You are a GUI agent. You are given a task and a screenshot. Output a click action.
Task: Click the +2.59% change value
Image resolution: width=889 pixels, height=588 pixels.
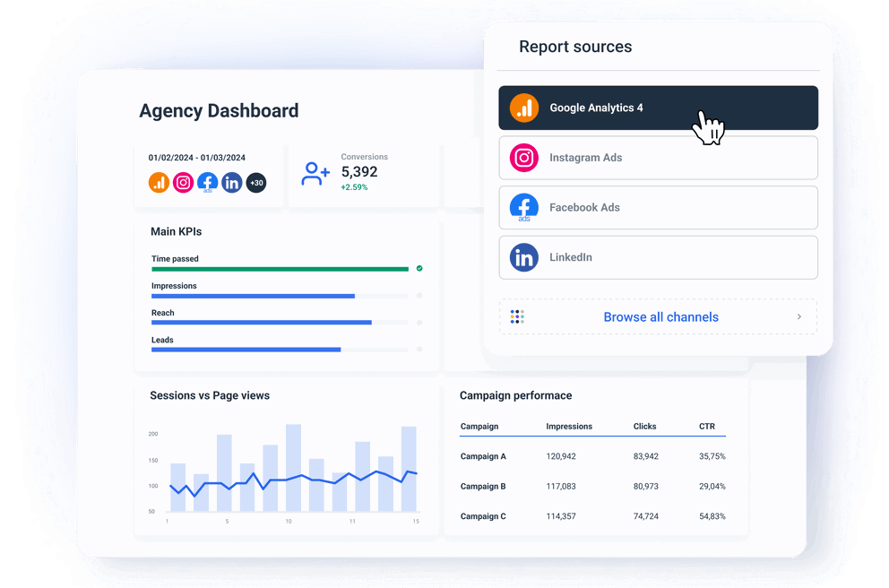(354, 187)
